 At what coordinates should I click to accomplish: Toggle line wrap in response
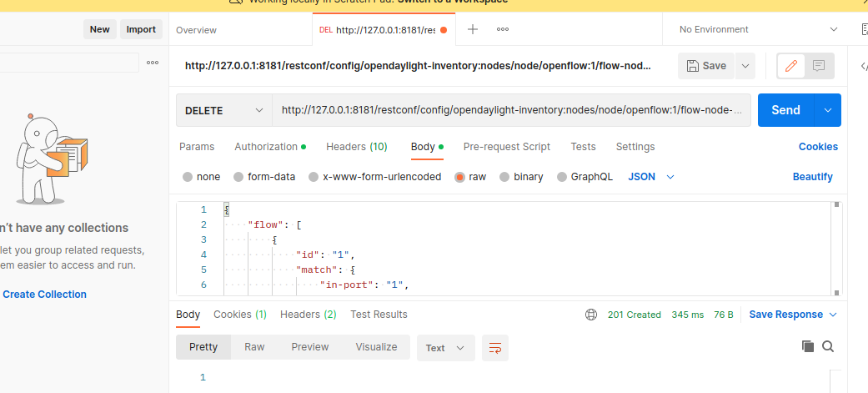coord(495,348)
